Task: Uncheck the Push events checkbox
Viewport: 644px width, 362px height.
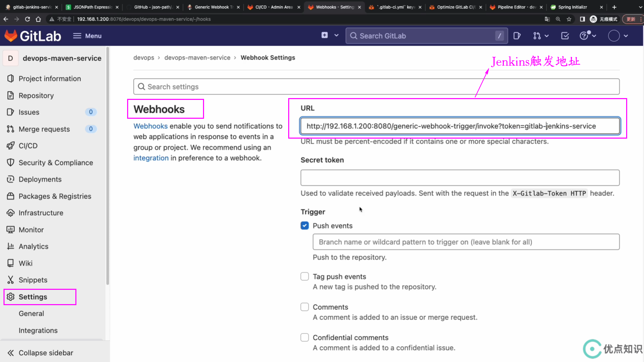Action: [305, 226]
